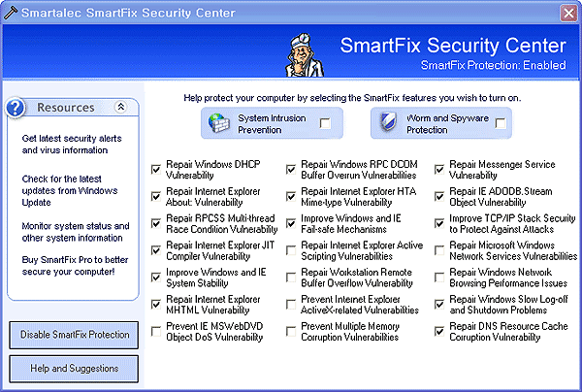Uncheck Repair Windows DHCP Vulnerability

click(156, 169)
